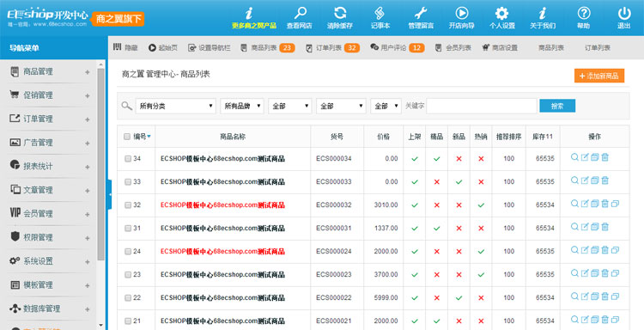Open the 查看网店 magnifier icon in header

pyautogui.click(x=300, y=13)
